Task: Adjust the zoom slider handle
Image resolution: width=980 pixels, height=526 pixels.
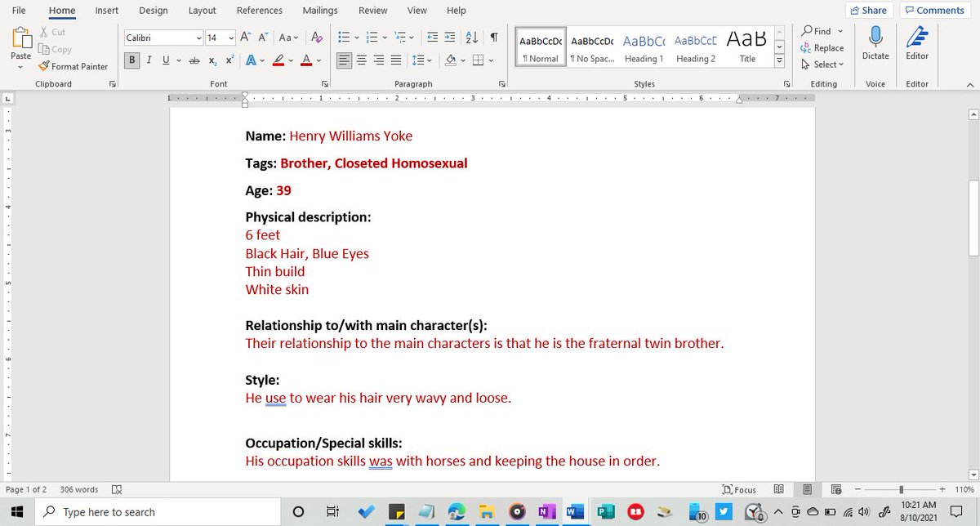Action: pyautogui.click(x=901, y=490)
